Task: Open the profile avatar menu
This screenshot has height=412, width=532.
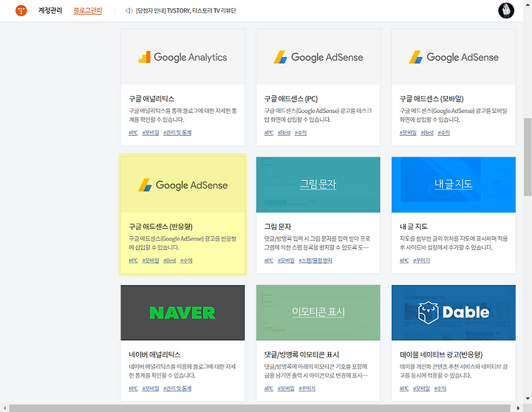Action: point(506,10)
